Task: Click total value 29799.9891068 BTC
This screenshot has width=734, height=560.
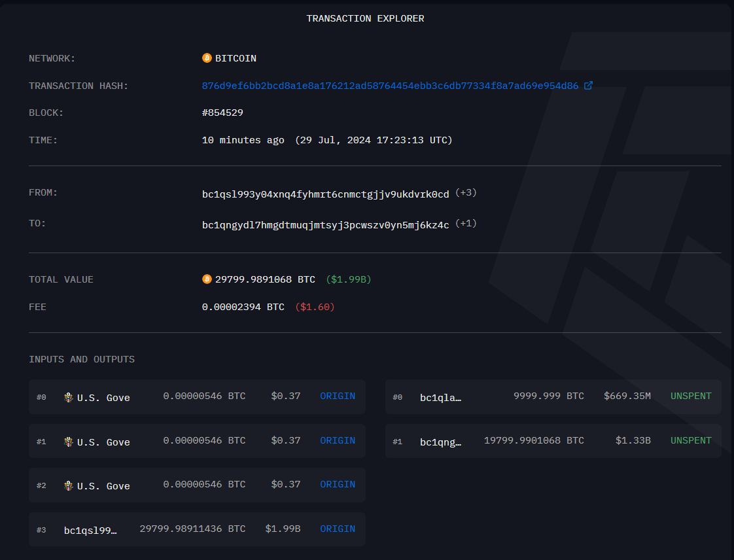Action: point(265,279)
